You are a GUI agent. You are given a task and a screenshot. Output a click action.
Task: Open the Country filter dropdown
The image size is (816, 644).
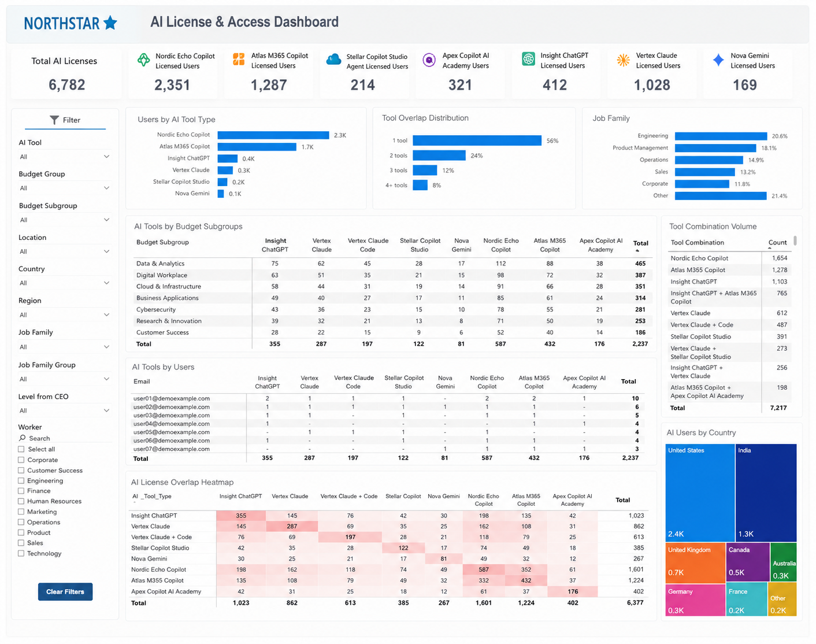[64, 283]
